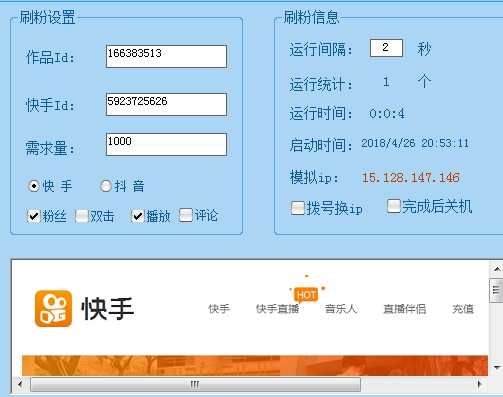Image resolution: width=503 pixels, height=397 pixels.
Task: Enable the 拨号换ip checkbox
Action: click(x=298, y=208)
